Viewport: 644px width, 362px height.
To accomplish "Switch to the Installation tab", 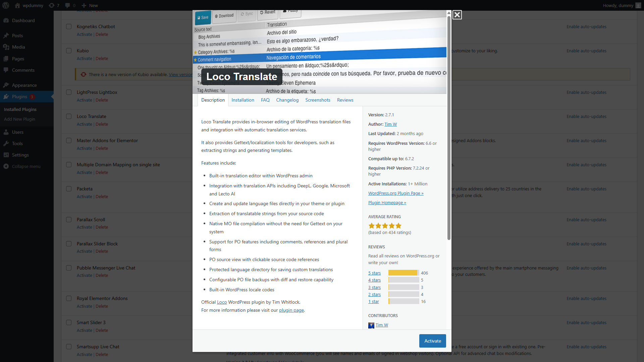I will (x=243, y=100).
